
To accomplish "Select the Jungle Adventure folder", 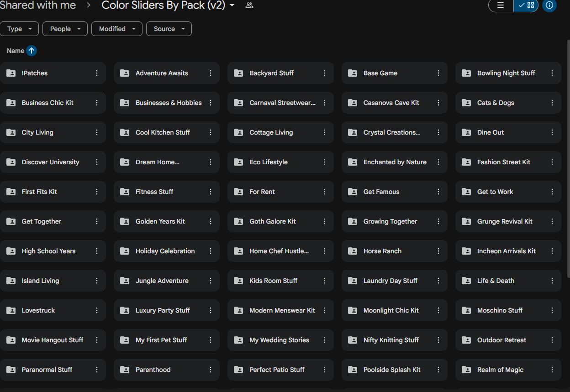I will 162,281.
